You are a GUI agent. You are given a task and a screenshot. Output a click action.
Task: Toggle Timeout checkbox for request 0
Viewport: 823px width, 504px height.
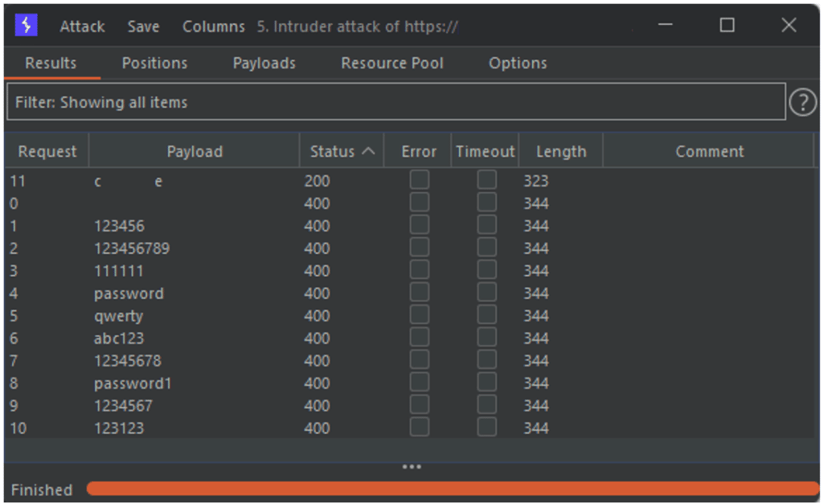(486, 202)
